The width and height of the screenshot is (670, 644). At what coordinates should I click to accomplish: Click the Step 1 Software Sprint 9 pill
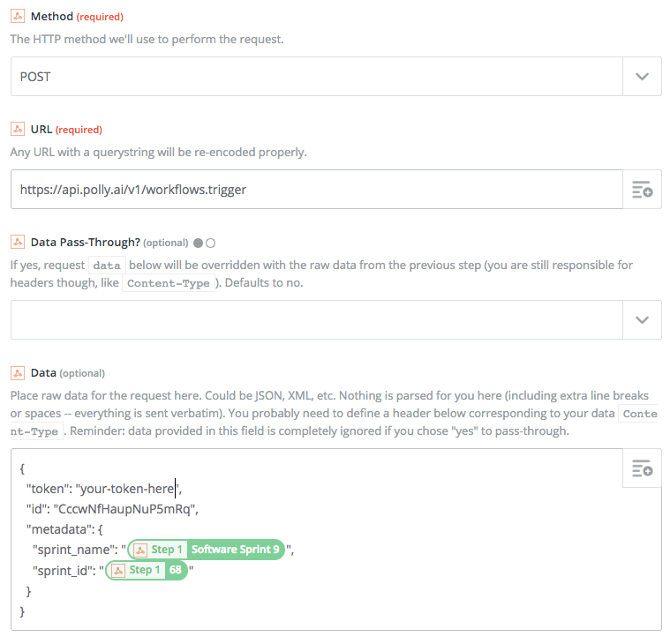click(x=207, y=550)
